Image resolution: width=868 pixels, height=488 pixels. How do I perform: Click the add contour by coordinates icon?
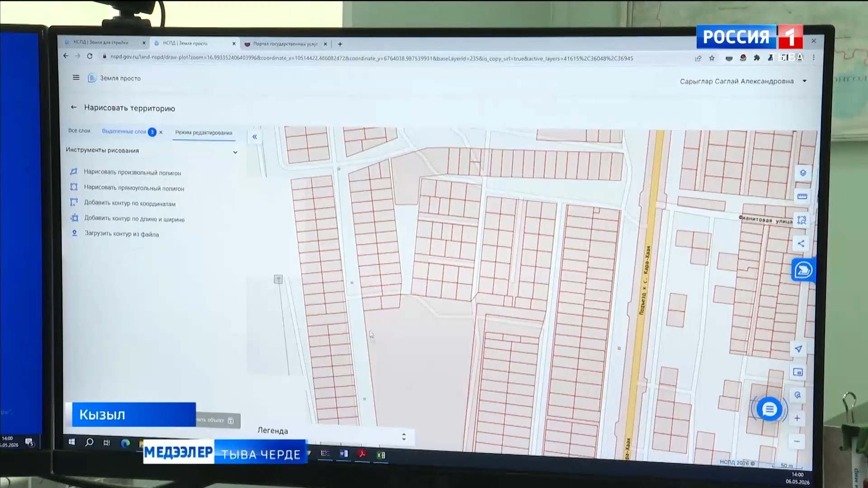[74, 202]
